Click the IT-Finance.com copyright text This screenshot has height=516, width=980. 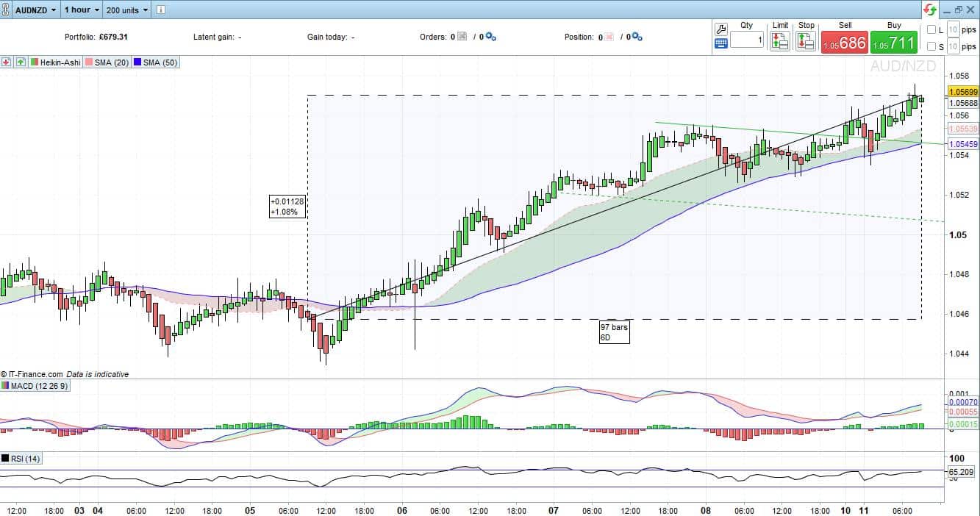tap(32, 374)
